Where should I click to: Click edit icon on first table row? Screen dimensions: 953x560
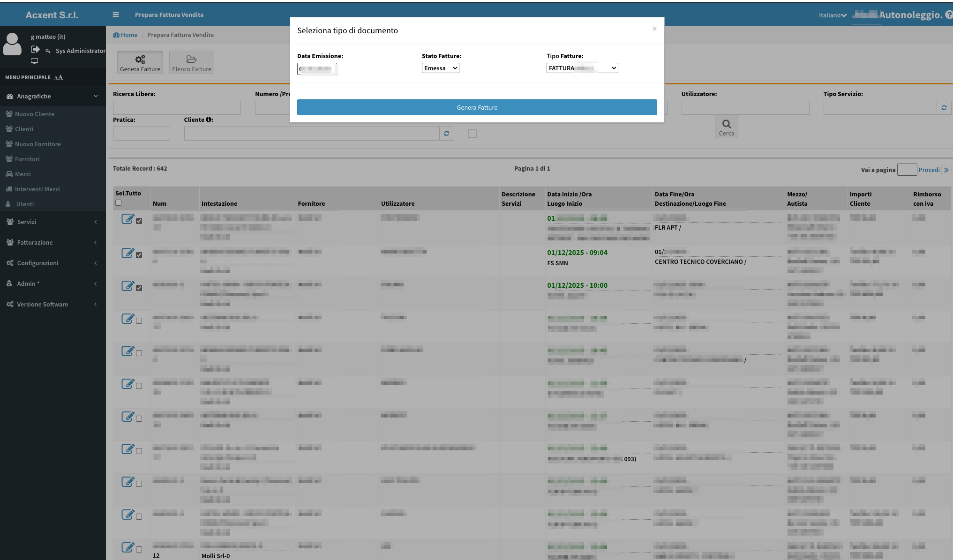click(128, 219)
